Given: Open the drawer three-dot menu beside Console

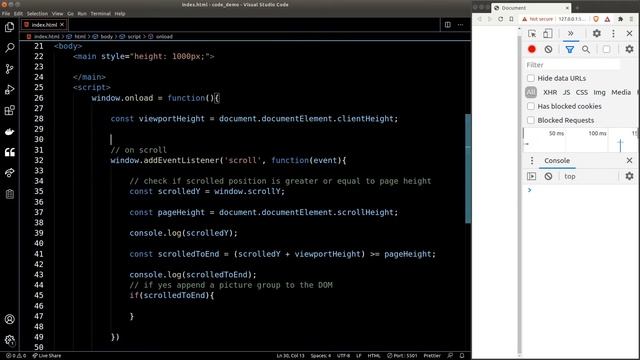Looking at the screenshot, I should tap(531, 161).
